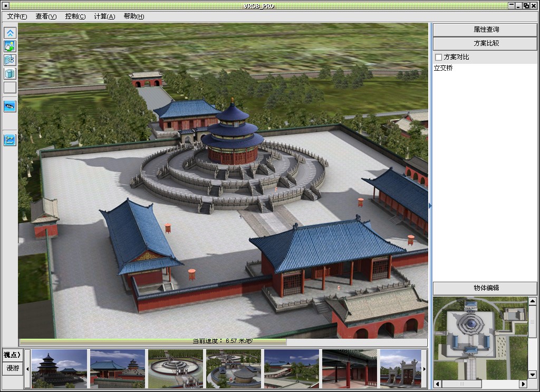Select the fourth thumbnail showing round vault aerial
This screenshot has height=392, width=540.
pyautogui.click(x=234, y=369)
